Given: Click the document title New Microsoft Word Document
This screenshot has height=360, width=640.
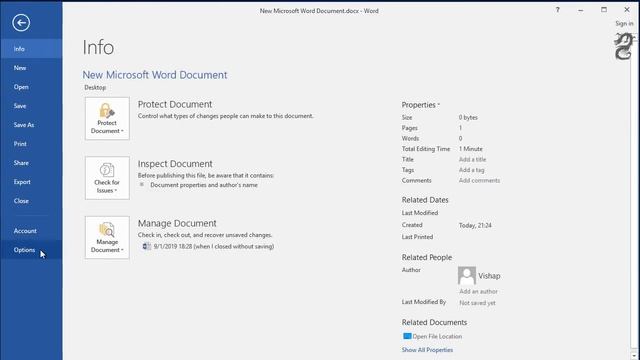Looking at the screenshot, I should point(155,75).
